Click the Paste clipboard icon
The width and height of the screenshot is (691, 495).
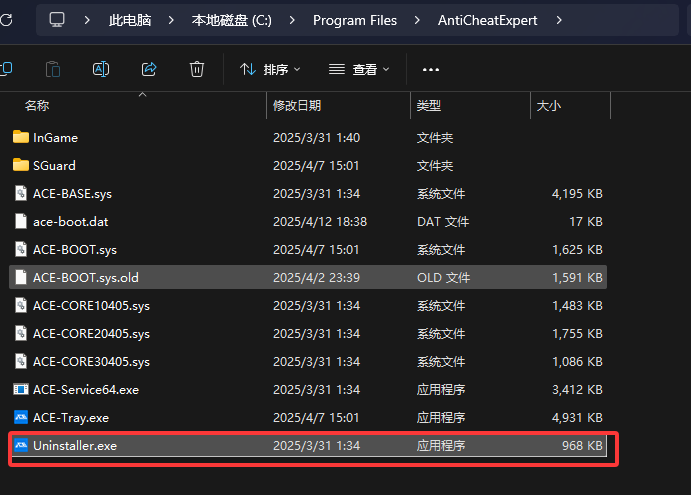click(x=53, y=69)
